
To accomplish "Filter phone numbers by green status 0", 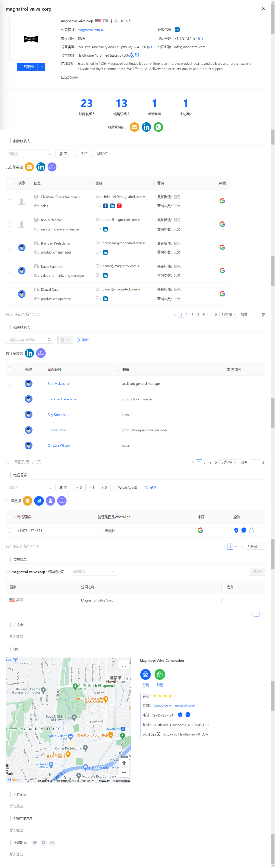I will tap(79, 487).
